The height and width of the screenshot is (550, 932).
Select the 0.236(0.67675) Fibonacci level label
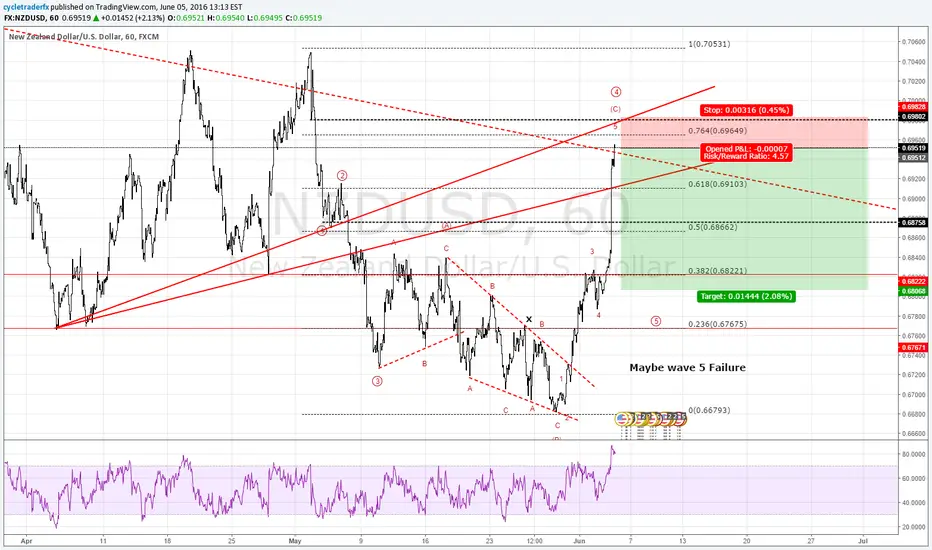point(717,324)
